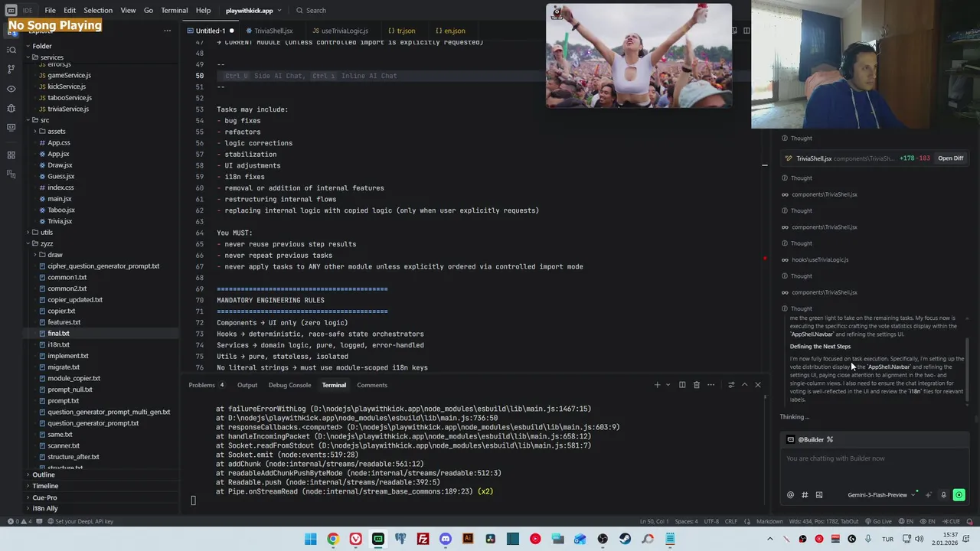The width and height of the screenshot is (980, 551).
Task: Click the hashtag context icon in chat input
Action: pyautogui.click(x=805, y=495)
